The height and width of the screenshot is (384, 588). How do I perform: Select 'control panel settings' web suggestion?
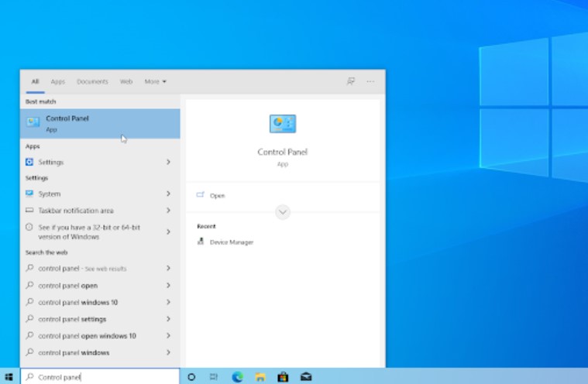point(100,319)
